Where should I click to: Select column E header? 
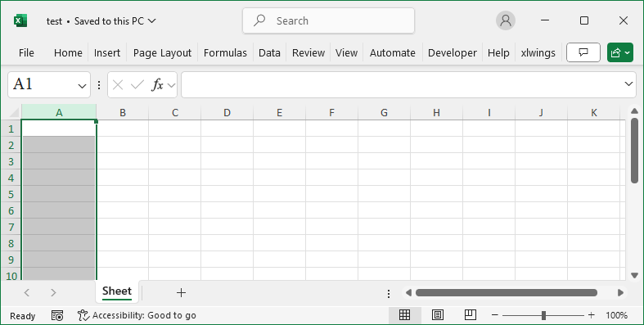tap(279, 113)
